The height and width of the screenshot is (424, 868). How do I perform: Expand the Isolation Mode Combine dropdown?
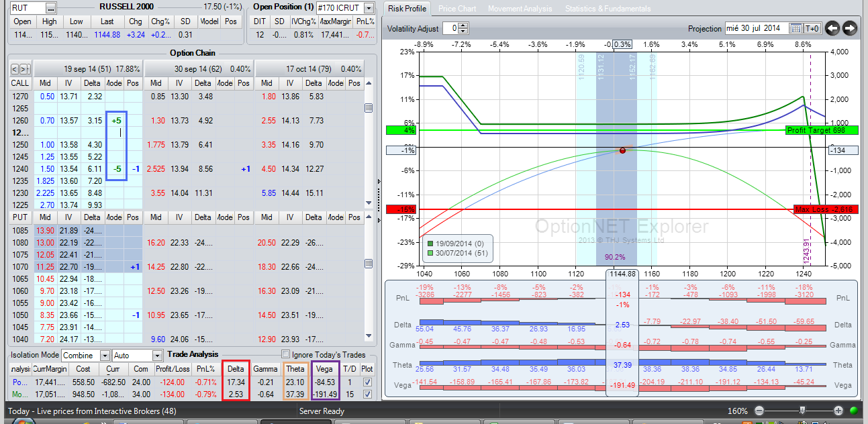105,356
